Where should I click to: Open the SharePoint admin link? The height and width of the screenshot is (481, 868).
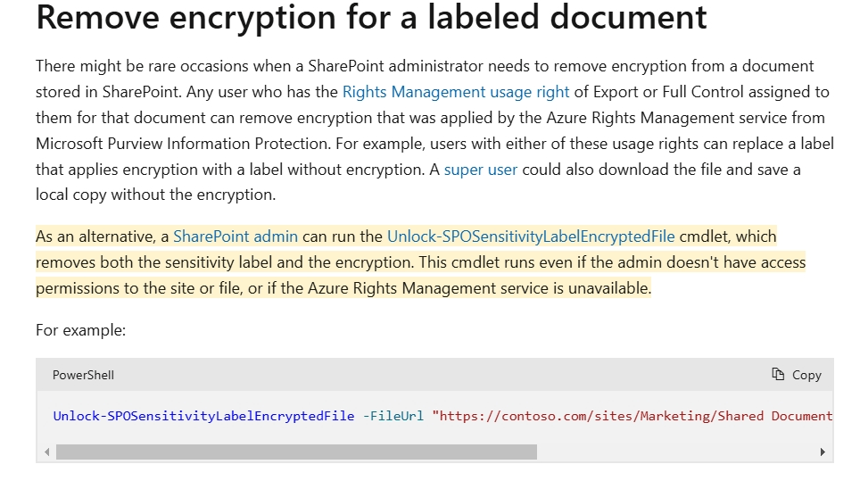(x=236, y=236)
